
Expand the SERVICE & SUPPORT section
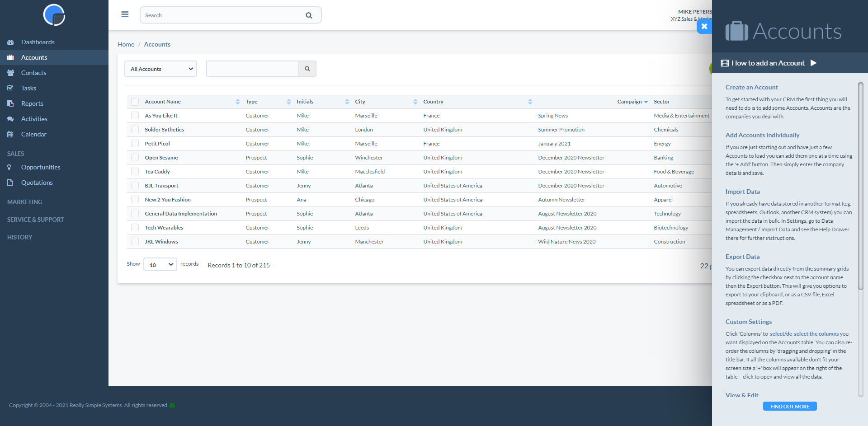point(36,220)
